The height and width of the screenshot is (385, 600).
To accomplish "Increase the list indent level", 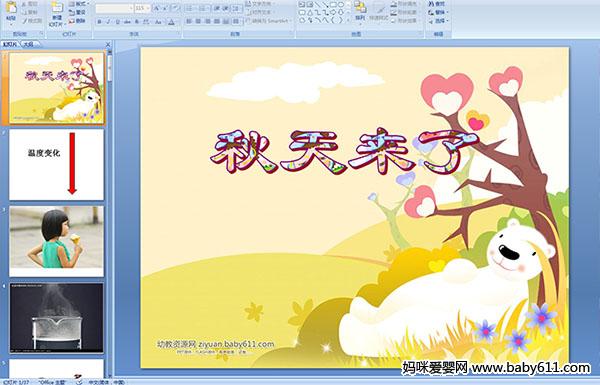I will coord(226,8).
